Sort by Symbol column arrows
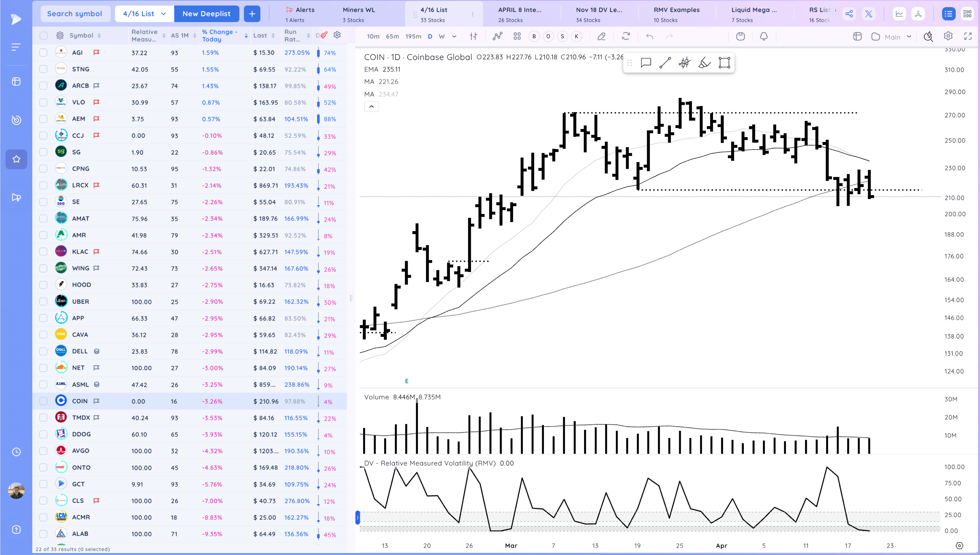Viewport: 980px width, 555px height. pyautogui.click(x=99, y=36)
